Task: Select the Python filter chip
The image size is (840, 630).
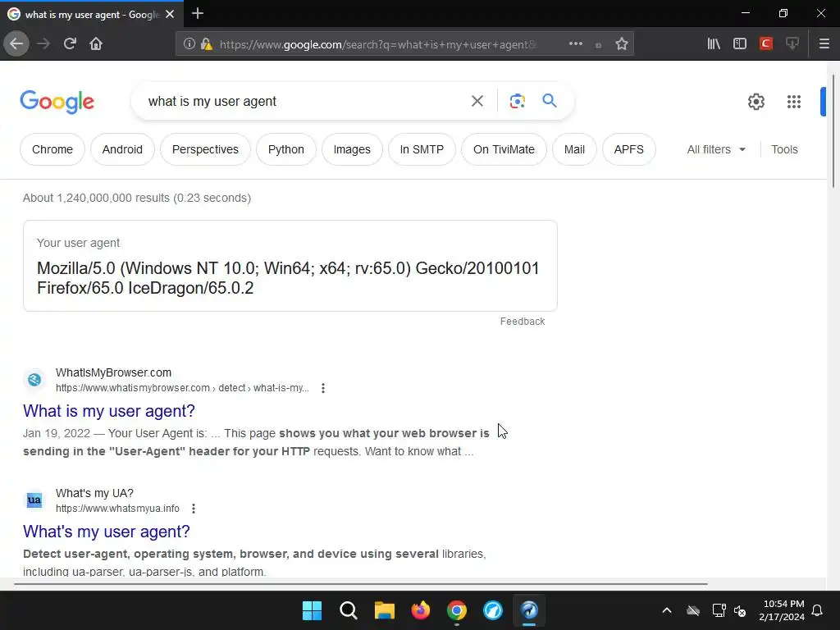Action: (286, 149)
